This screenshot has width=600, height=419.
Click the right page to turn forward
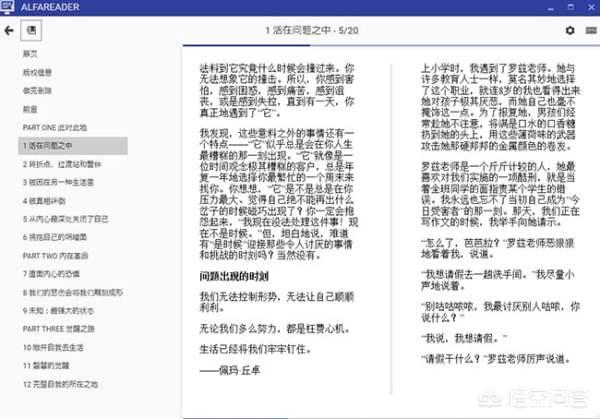point(497,230)
